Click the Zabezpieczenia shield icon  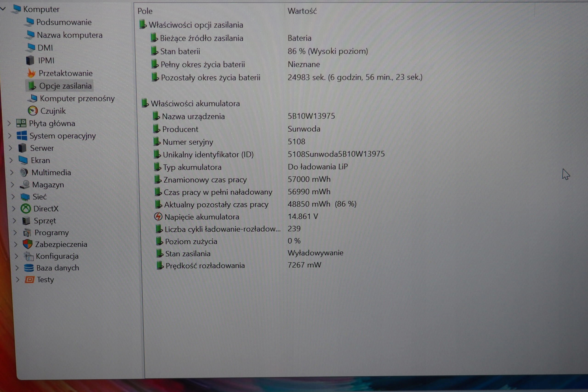pyautogui.click(x=28, y=244)
